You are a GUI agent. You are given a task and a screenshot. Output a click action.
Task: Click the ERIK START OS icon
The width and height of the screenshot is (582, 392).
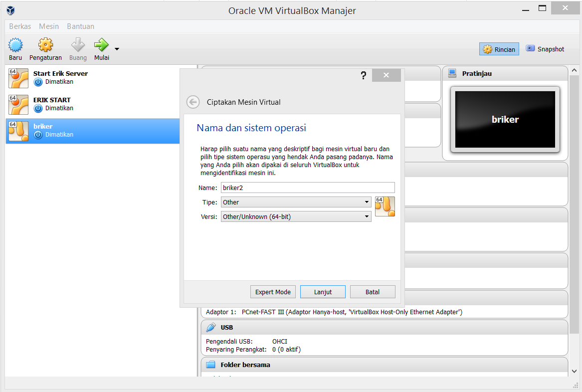click(18, 104)
